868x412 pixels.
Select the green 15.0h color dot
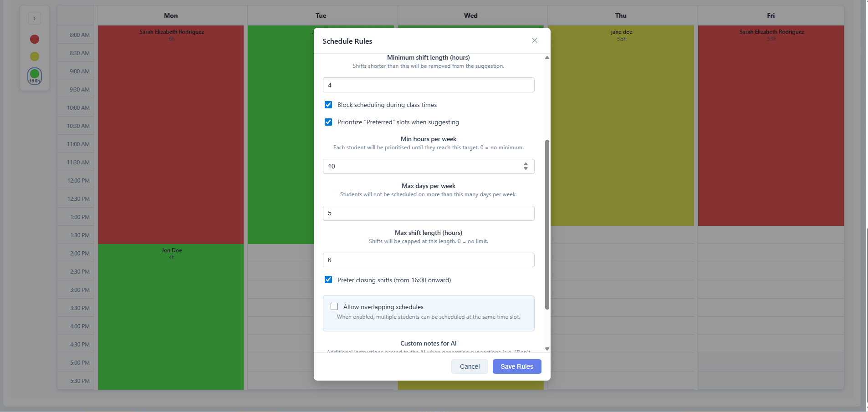35,76
